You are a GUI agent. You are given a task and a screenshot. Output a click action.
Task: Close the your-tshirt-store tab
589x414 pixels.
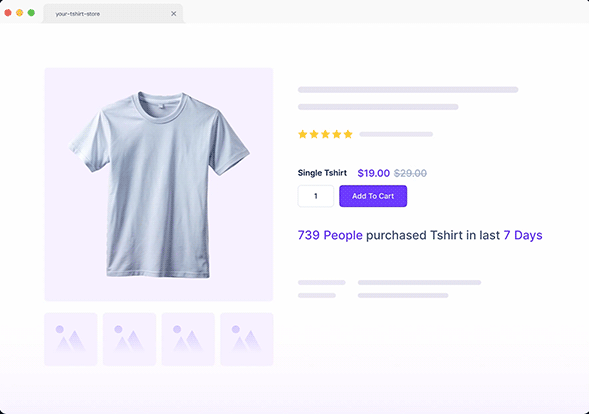pos(174,14)
